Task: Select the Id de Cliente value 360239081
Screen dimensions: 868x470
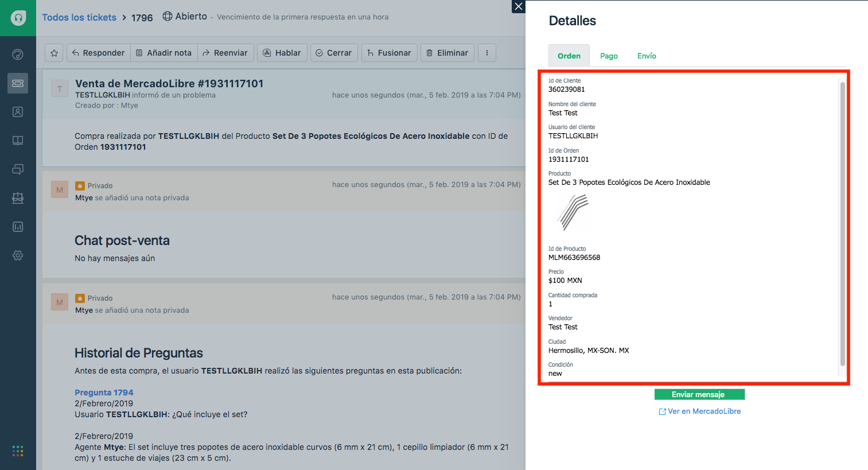Action: (x=567, y=90)
